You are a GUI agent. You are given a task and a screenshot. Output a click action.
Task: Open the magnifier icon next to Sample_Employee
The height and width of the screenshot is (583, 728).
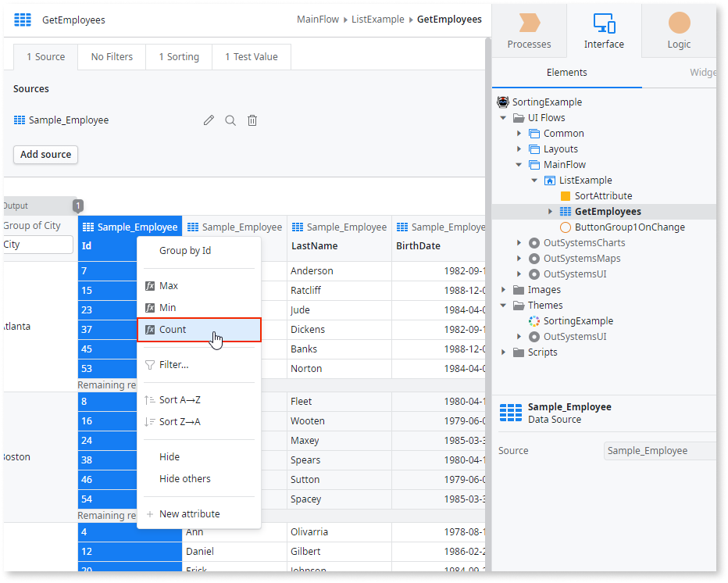point(230,120)
